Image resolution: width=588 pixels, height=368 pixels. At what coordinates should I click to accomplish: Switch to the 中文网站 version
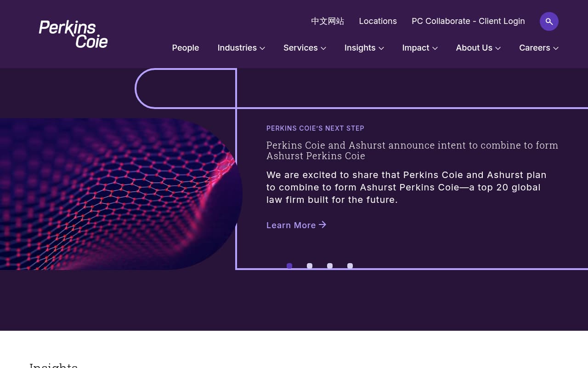coord(327,21)
